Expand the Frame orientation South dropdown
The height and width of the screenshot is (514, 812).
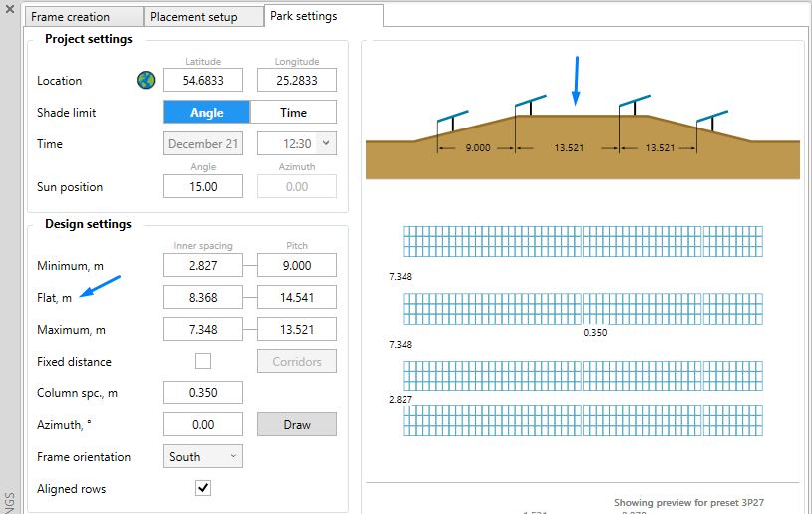[203, 456]
